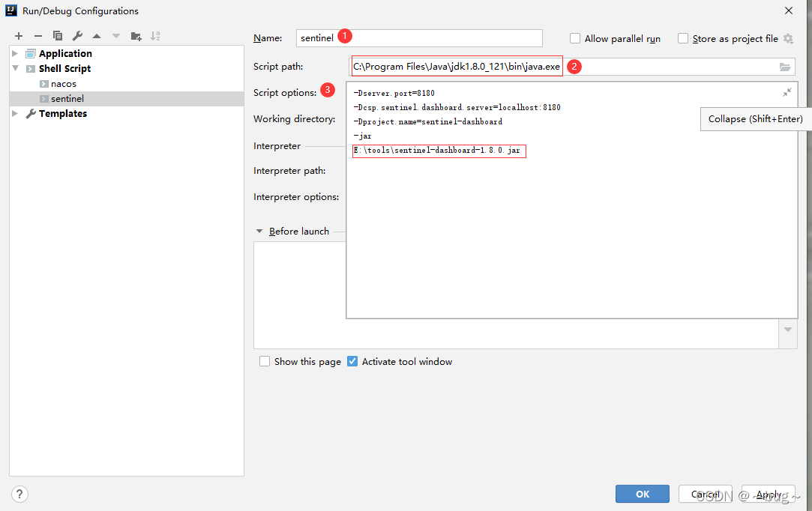This screenshot has height=511, width=812.
Task: Collapse the Before launch section
Action: click(x=259, y=231)
